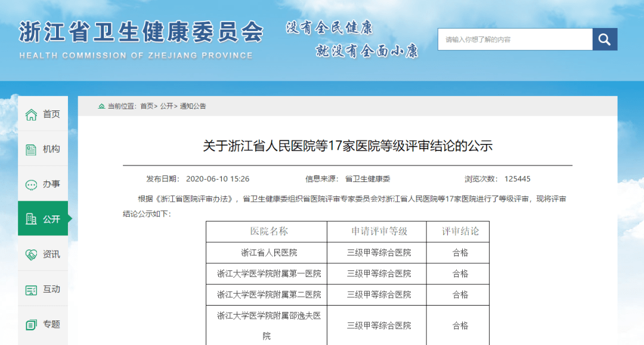This screenshot has width=644, height=345.
Task: Open 资讯 in the sidebar
Action: click(43, 254)
